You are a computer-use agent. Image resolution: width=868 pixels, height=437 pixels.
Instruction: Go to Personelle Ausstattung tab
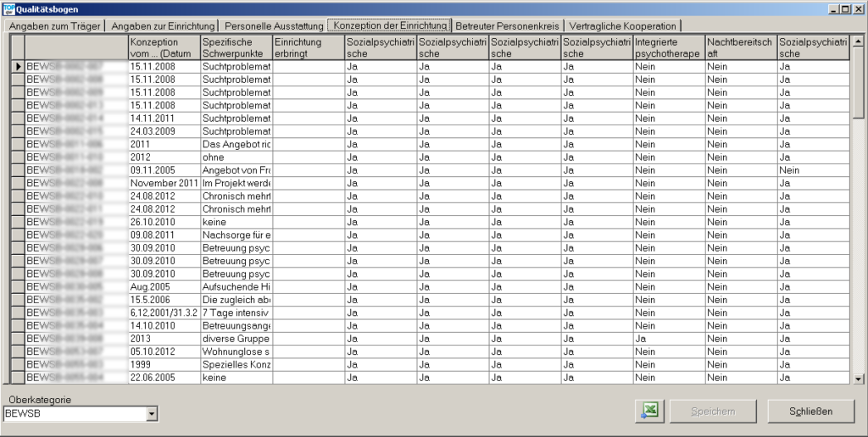click(274, 26)
